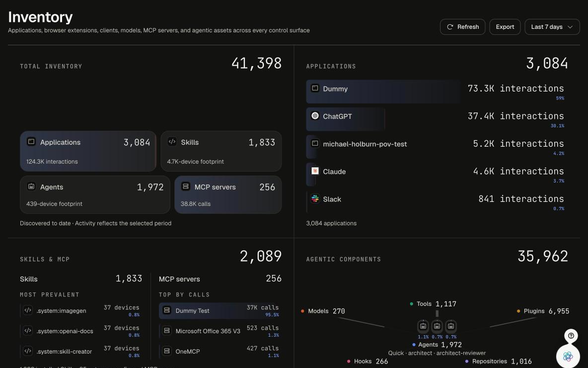Viewport: 588px width, 368px height.
Task: Click the first agent robot icon at 1.1%
Action: [x=423, y=326]
